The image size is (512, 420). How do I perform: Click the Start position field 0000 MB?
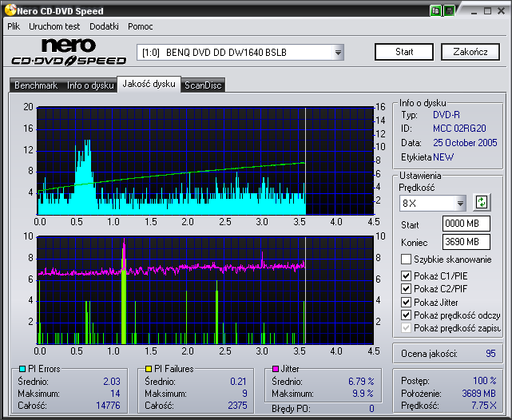tap(466, 224)
